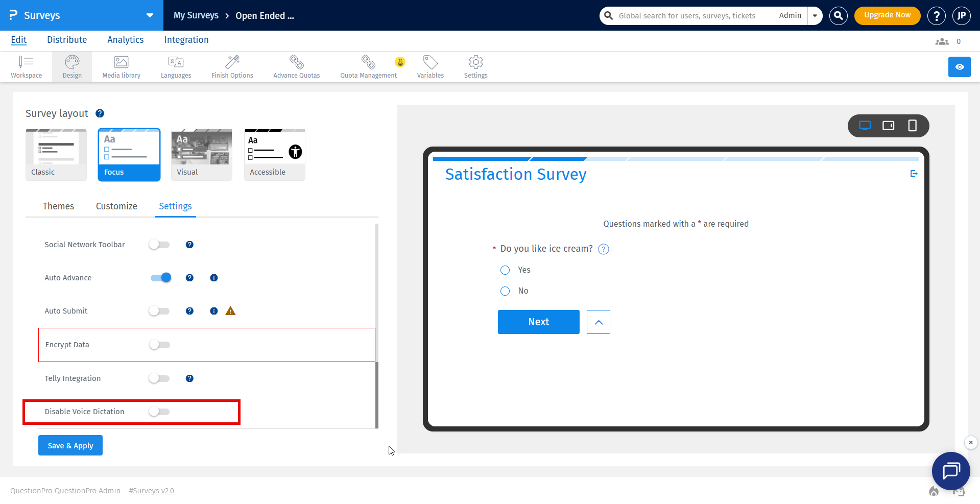The height and width of the screenshot is (504, 980).
Task: Click the exit survey icon in preview
Action: (914, 174)
